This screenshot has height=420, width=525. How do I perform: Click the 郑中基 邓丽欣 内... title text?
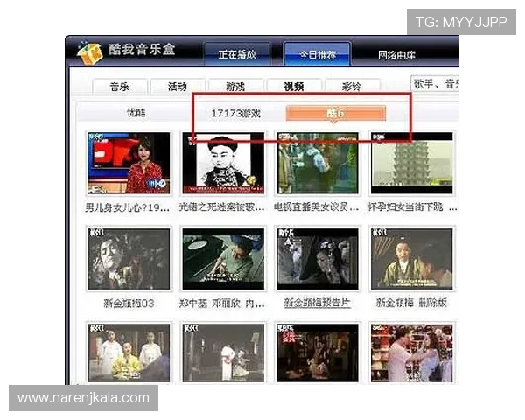coord(222,304)
